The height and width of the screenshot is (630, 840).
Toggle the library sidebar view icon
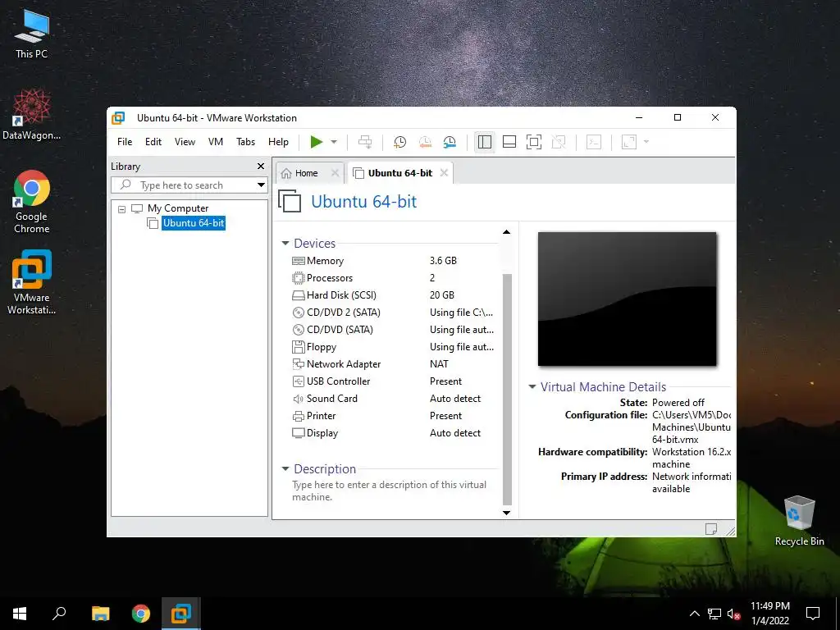coord(484,142)
